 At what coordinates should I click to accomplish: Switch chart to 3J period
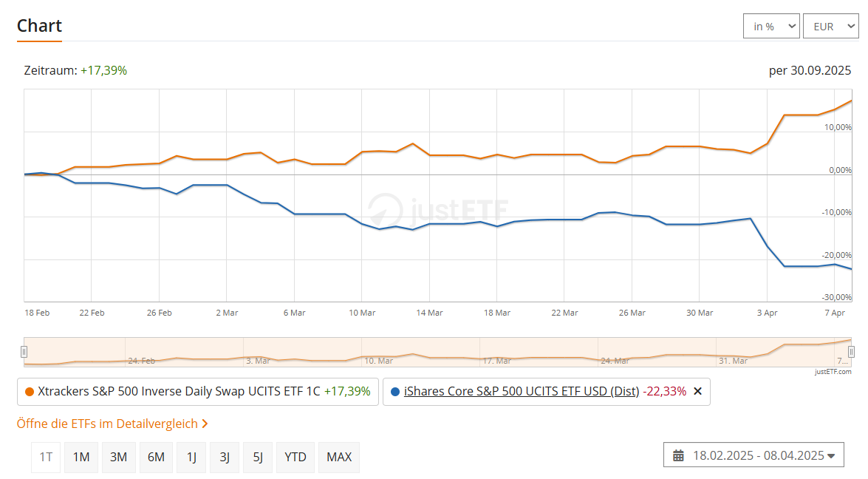tap(225, 457)
